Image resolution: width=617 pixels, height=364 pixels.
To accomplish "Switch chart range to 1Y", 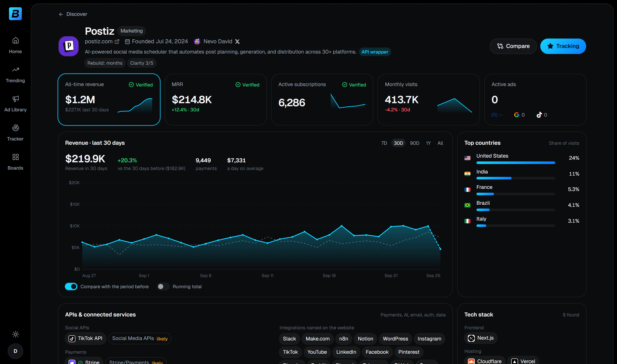I will [428, 143].
